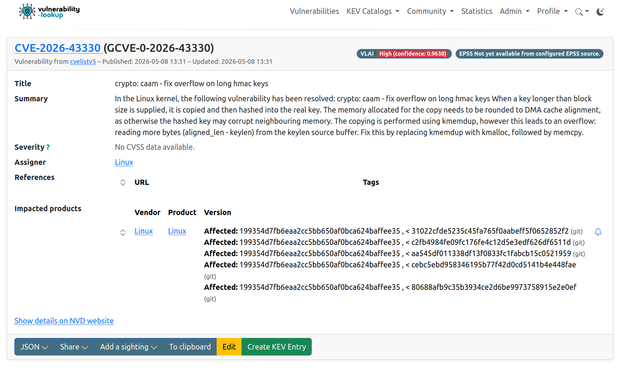627x368 pixels.
Task: Click the Tags column header
Action: (371, 182)
